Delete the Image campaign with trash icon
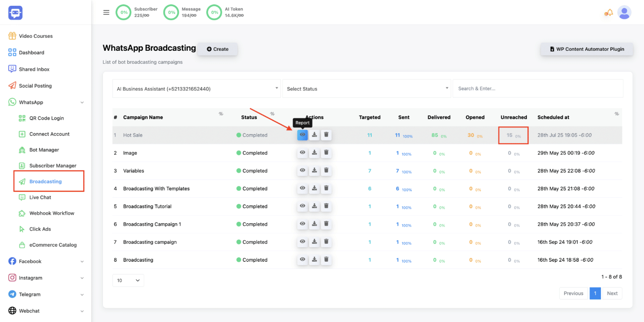Image resolution: width=644 pixels, height=322 pixels. 326,153
